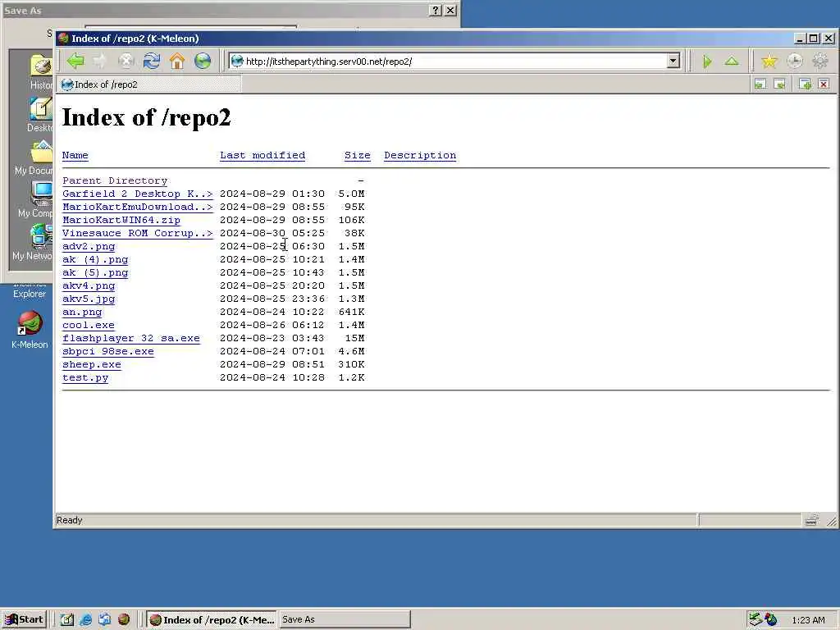This screenshot has height=630, width=840.
Task: Click the History icon in Save As dialog
Action: coord(41,66)
